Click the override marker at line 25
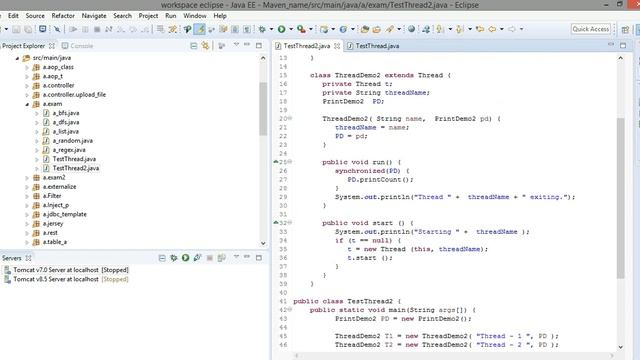 (276, 162)
